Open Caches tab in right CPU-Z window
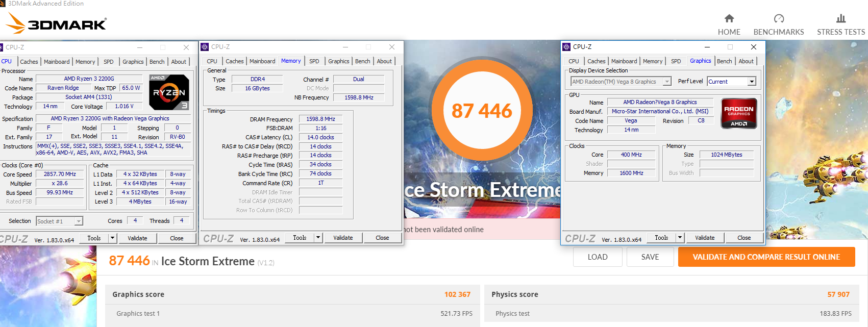 (x=597, y=61)
